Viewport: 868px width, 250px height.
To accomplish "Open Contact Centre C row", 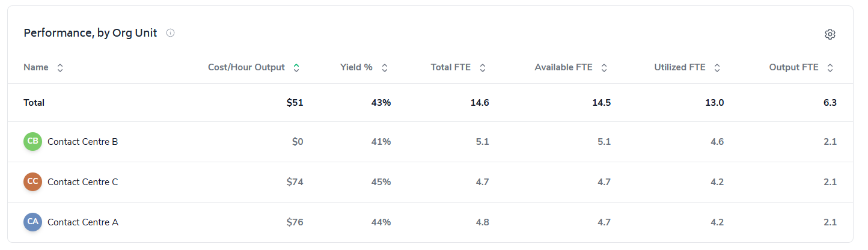I will (x=82, y=182).
